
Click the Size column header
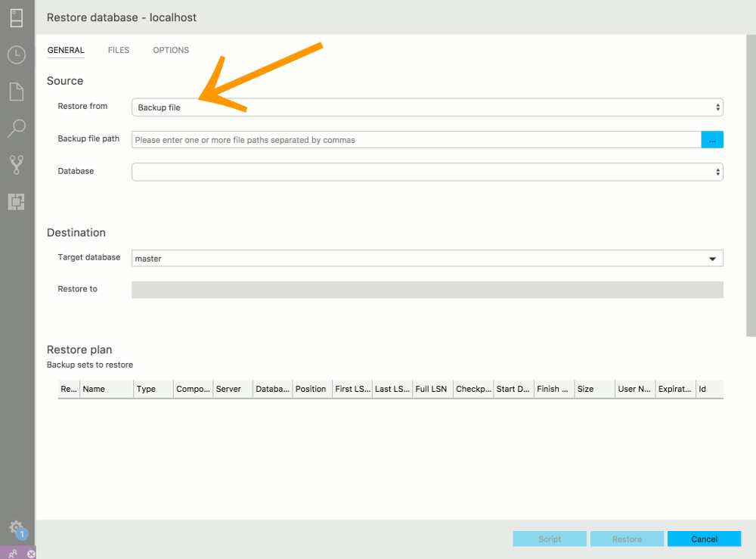coord(595,389)
